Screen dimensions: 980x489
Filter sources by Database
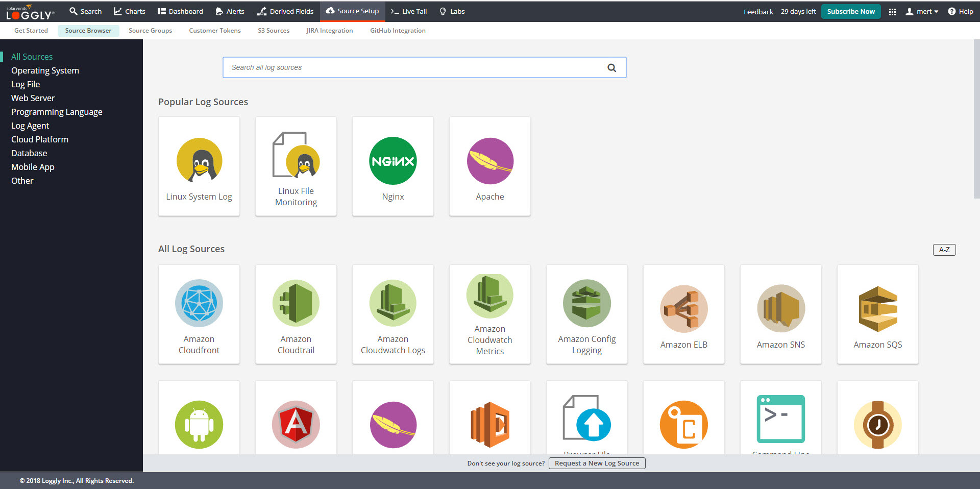[29, 153]
